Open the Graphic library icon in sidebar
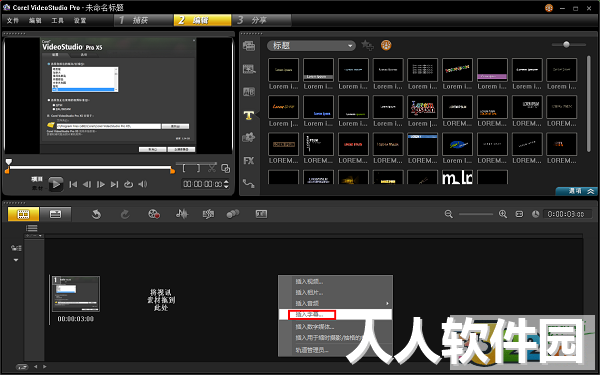The width and height of the screenshot is (600, 375). tap(249, 138)
